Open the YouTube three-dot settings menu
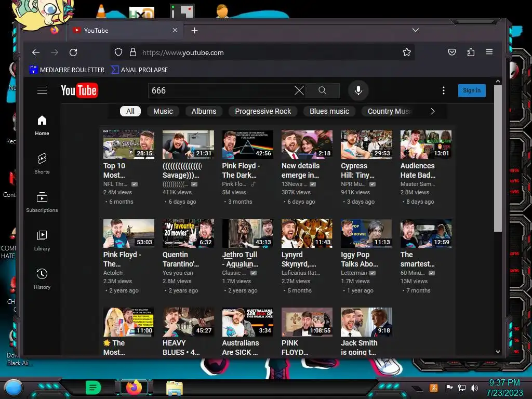This screenshot has height=399, width=532. click(x=444, y=90)
